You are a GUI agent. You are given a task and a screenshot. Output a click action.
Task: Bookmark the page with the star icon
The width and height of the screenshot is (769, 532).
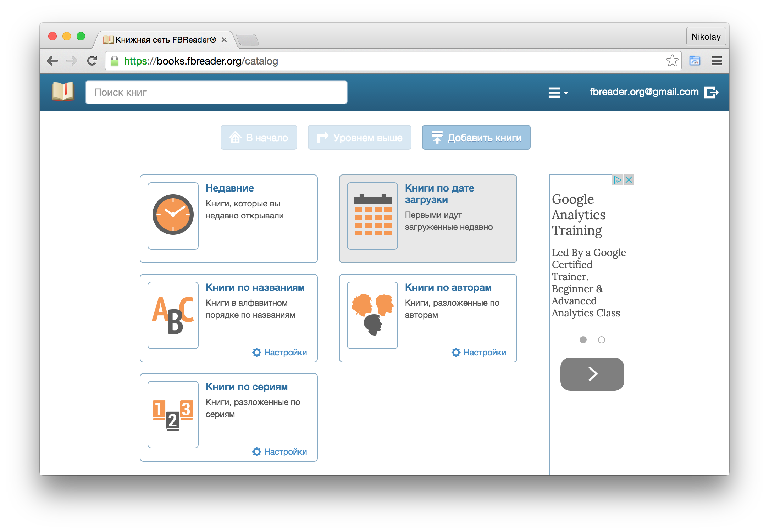click(x=672, y=61)
